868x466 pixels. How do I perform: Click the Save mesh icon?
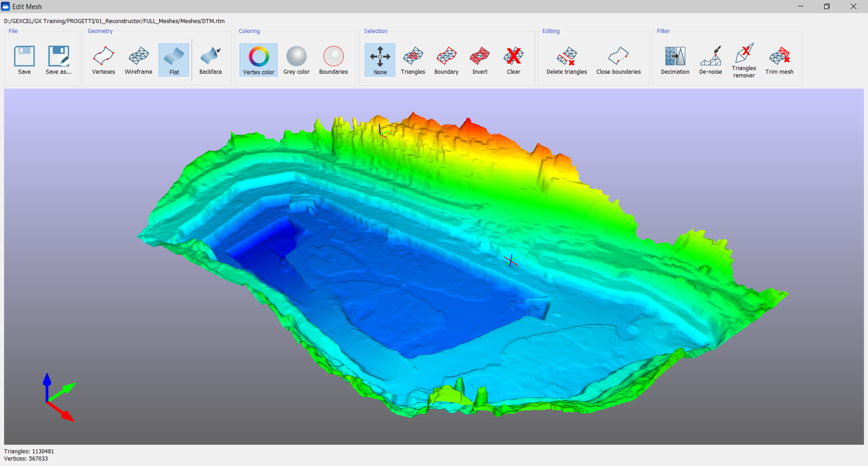tap(24, 60)
